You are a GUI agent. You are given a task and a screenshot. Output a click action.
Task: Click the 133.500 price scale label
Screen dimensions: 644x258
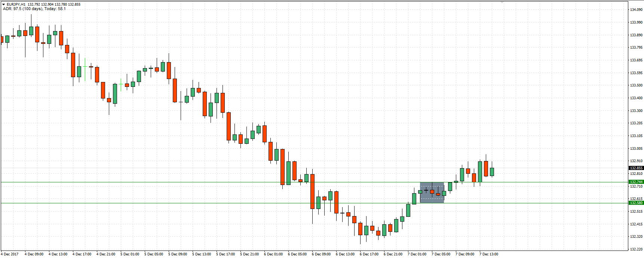point(636,85)
